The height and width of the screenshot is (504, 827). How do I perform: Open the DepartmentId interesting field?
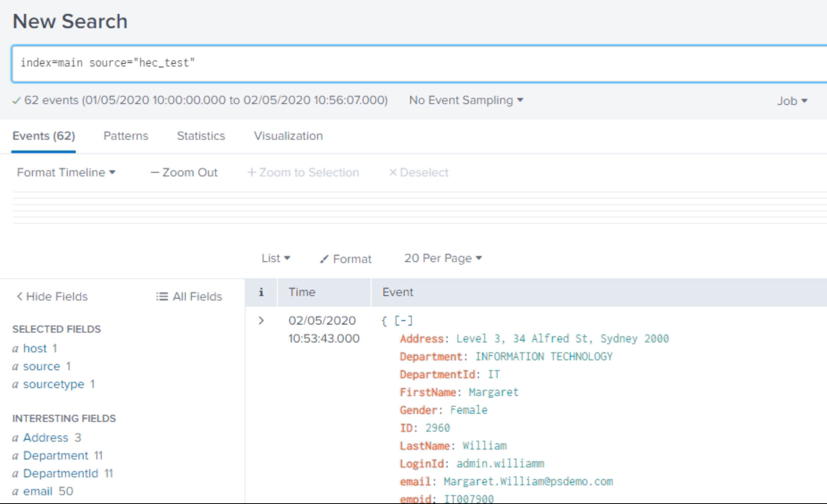click(60, 473)
